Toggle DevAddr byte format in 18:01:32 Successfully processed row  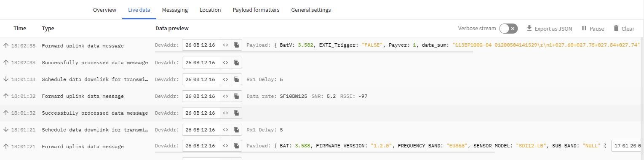coord(225,113)
